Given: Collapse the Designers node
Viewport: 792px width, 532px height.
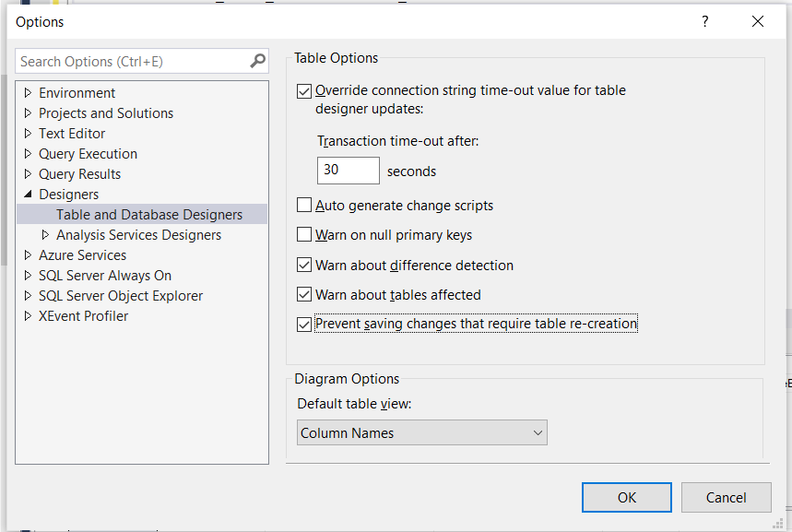Looking at the screenshot, I should [27, 194].
